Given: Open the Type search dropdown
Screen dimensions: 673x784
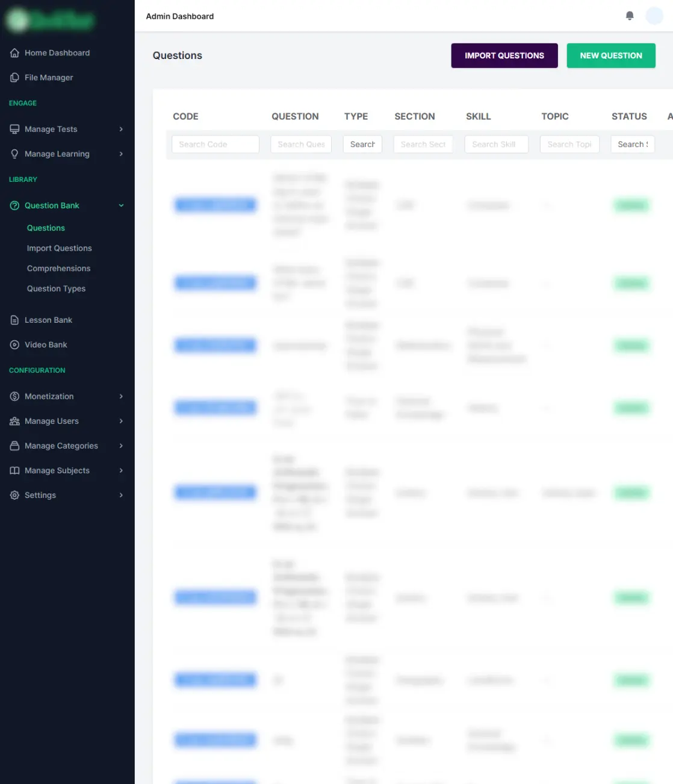Looking at the screenshot, I should [362, 145].
